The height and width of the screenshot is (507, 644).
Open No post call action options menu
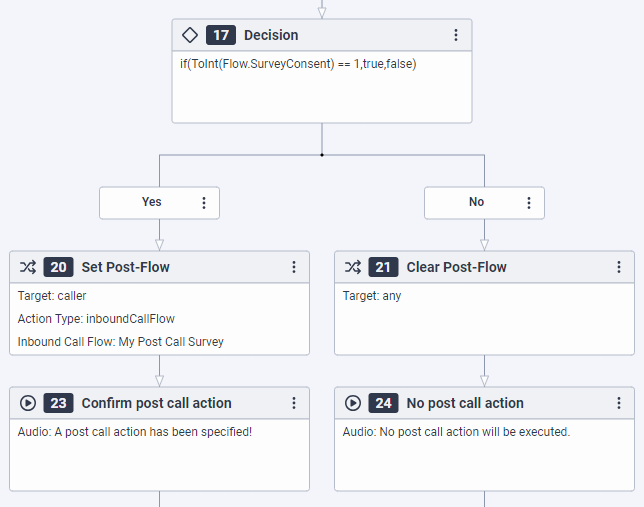coord(619,403)
